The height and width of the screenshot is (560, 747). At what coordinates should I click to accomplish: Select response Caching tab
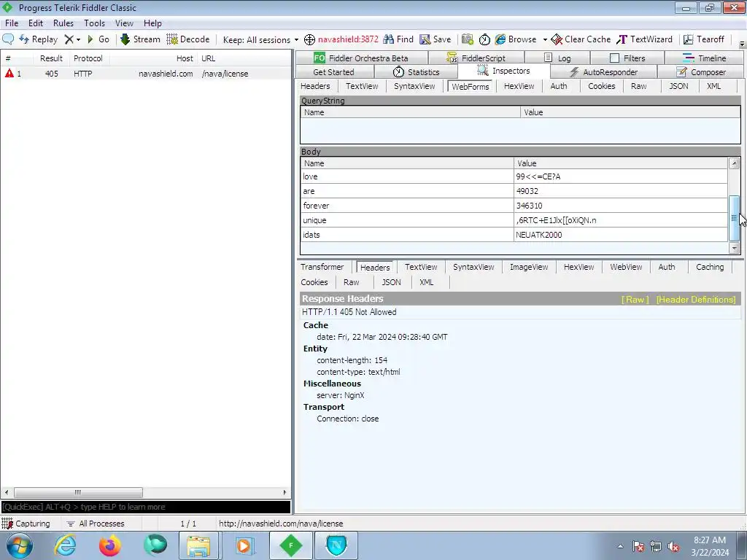[x=709, y=267]
